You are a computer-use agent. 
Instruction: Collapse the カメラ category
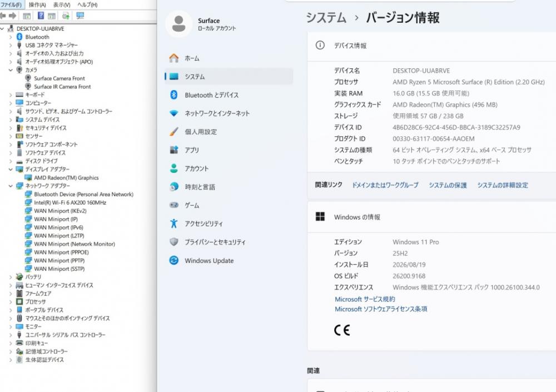click(11, 70)
